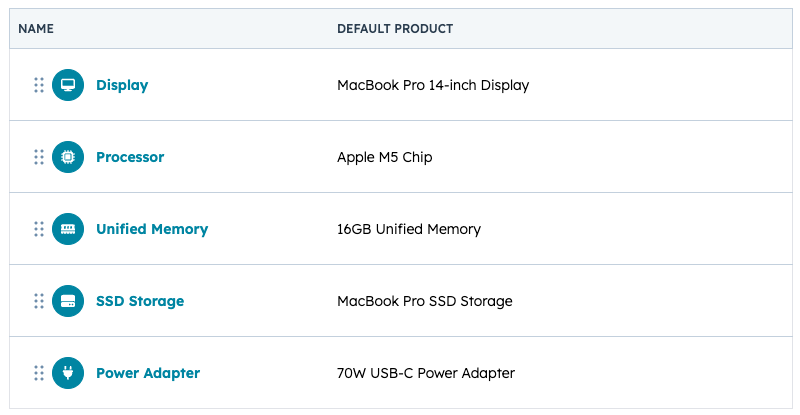The image size is (800, 415).
Task: Click the DEFAULT PRODUCT column header
Action: pyautogui.click(x=395, y=29)
